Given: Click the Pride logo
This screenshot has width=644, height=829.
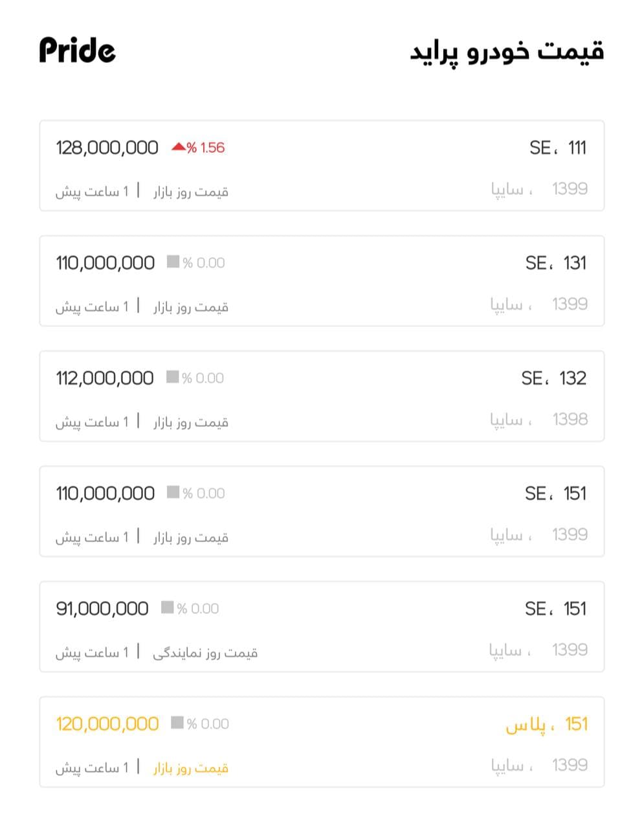Looking at the screenshot, I should click(77, 50).
